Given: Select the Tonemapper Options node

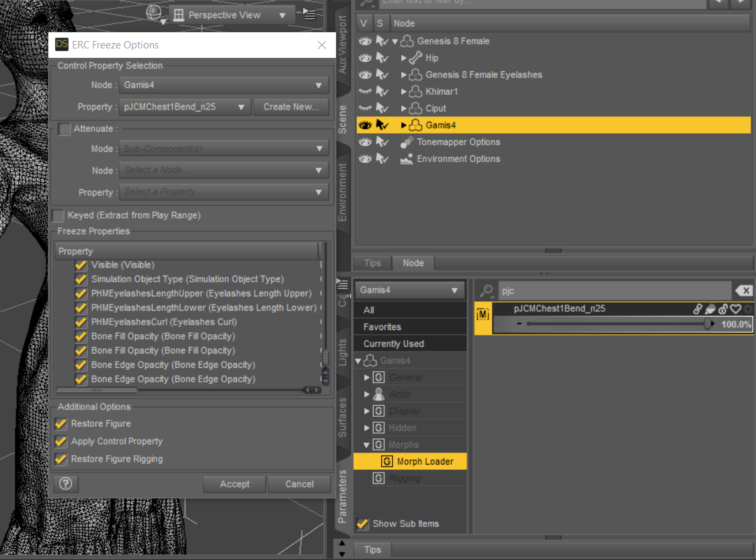Looking at the screenshot, I should [x=458, y=142].
